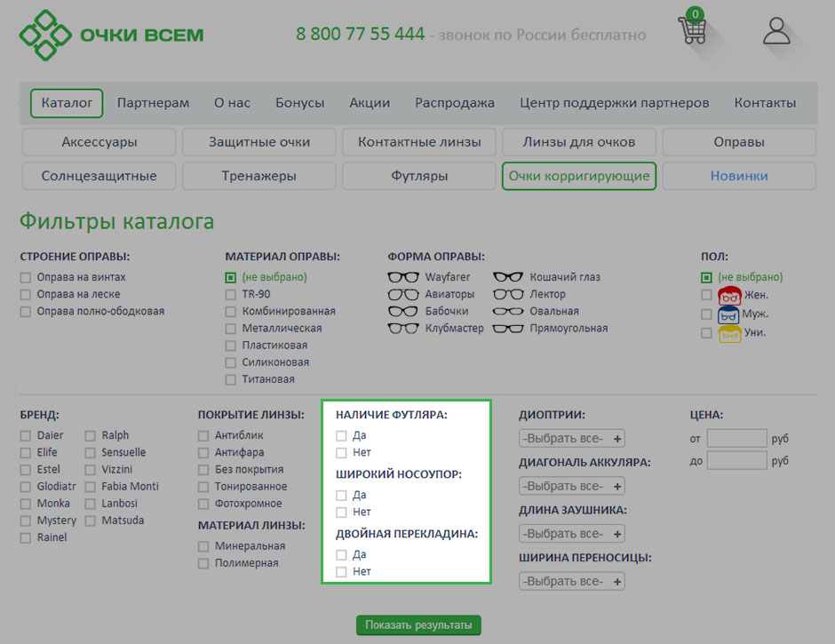Go to the Контакты menu item

pos(764,103)
